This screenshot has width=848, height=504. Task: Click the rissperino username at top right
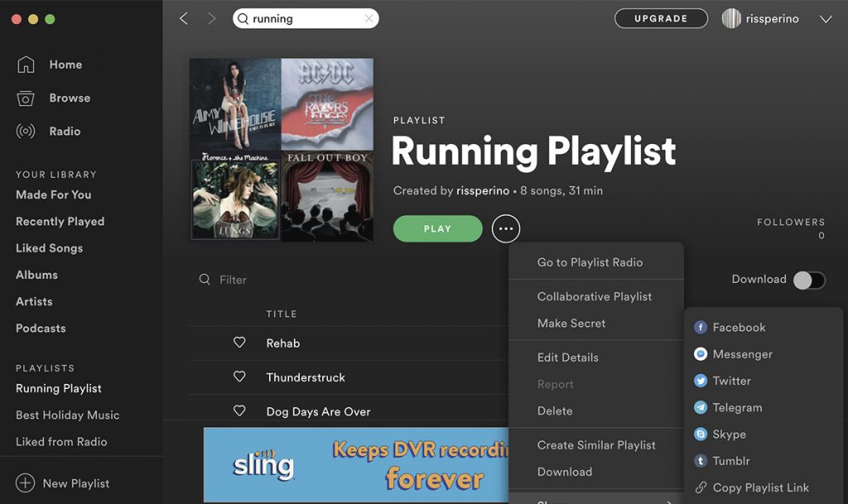(x=772, y=19)
